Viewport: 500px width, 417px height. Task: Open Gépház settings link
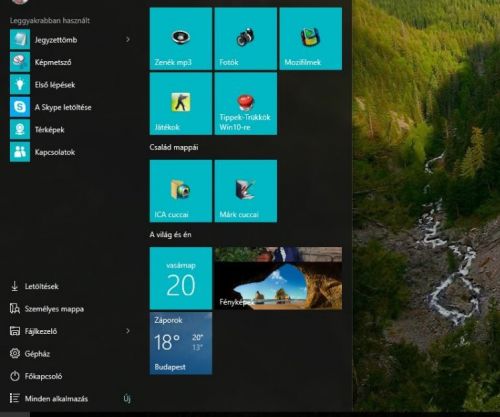[x=37, y=354]
